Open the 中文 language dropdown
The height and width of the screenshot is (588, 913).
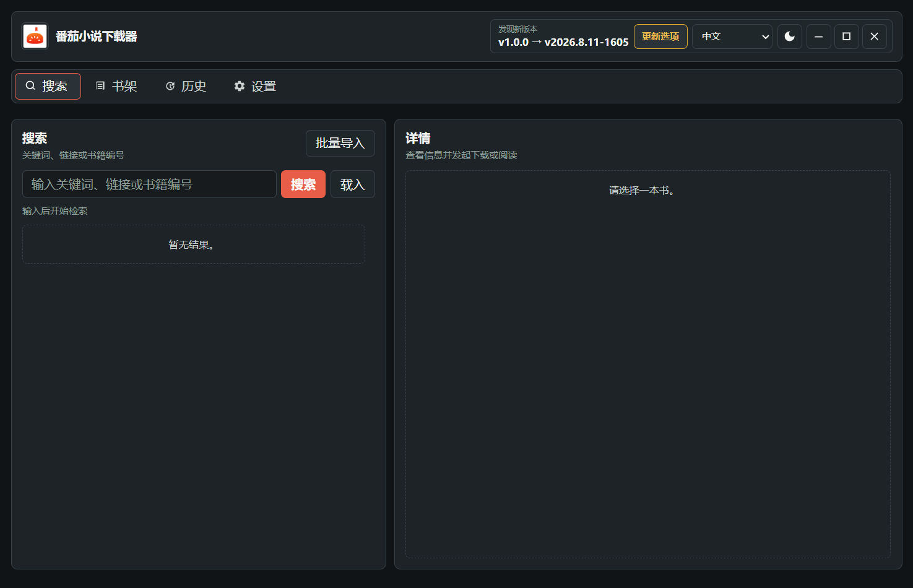click(732, 37)
